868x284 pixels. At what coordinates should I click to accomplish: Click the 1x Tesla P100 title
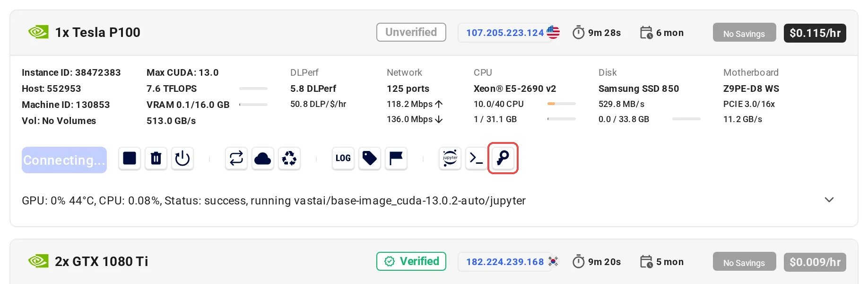pos(98,32)
